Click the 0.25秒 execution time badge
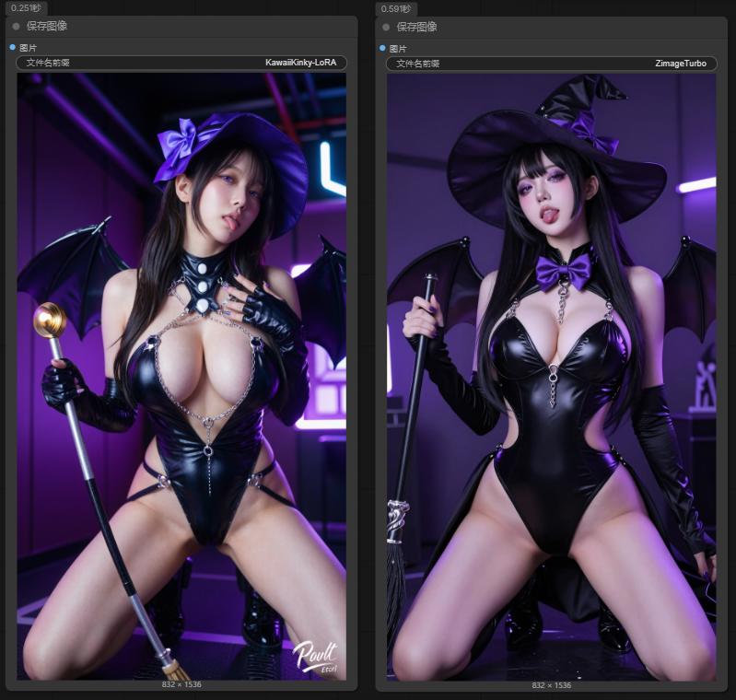This screenshot has width=736, height=700. tap(26, 8)
